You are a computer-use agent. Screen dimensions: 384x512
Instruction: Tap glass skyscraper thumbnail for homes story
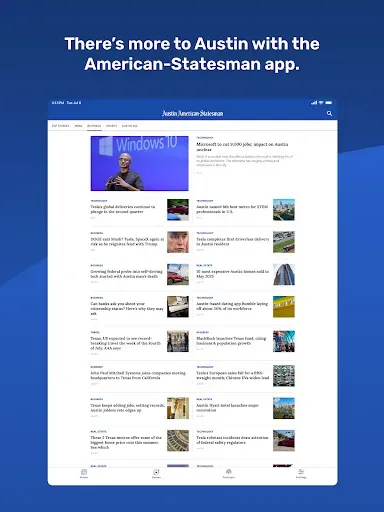tap(284, 274)
